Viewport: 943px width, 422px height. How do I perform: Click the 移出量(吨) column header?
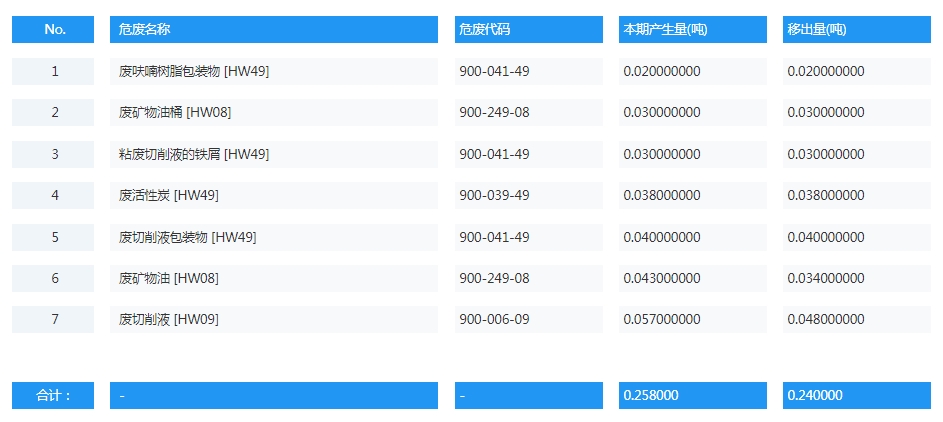[x=856, y=30]
